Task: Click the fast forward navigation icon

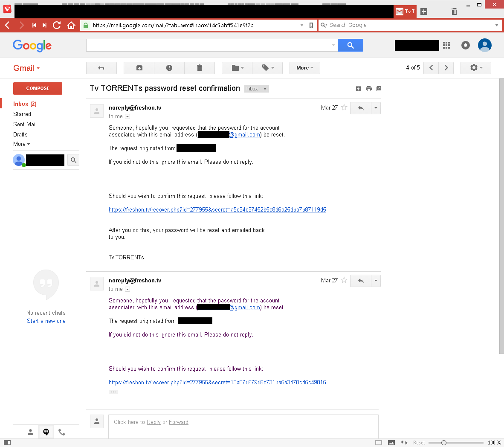Action: tap(45, 25)
